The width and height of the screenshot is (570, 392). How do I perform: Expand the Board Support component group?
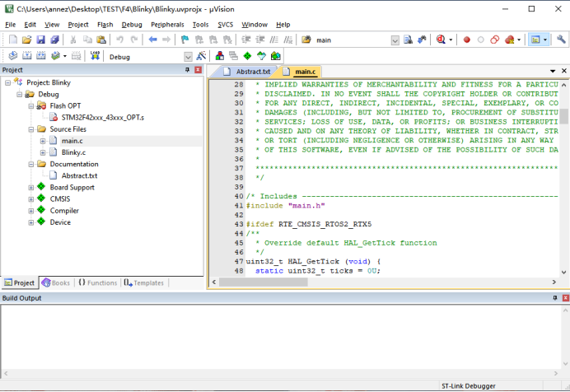pyautogui.click(x=31, y=187)
